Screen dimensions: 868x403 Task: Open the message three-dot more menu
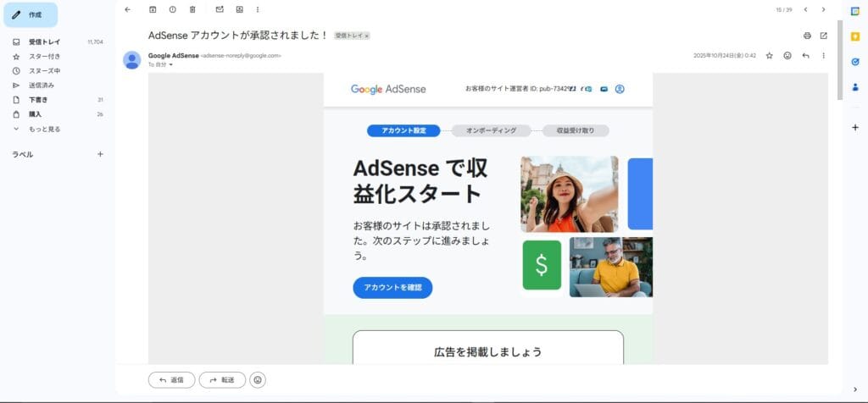pos(823,56)
